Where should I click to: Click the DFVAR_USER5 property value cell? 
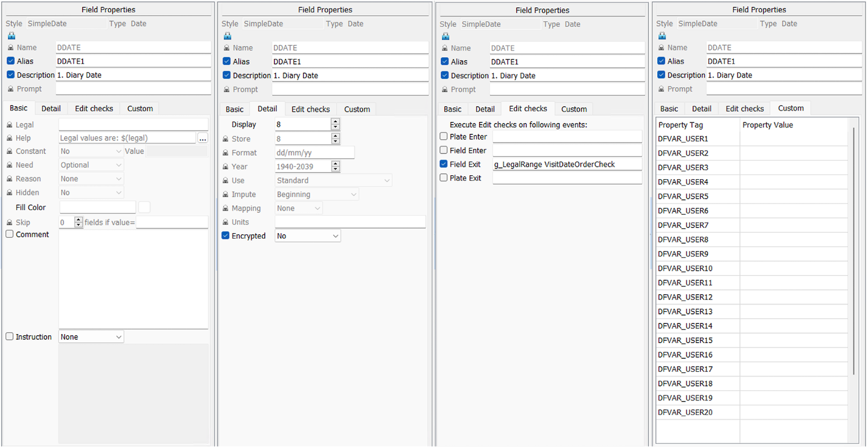(793, 196)
